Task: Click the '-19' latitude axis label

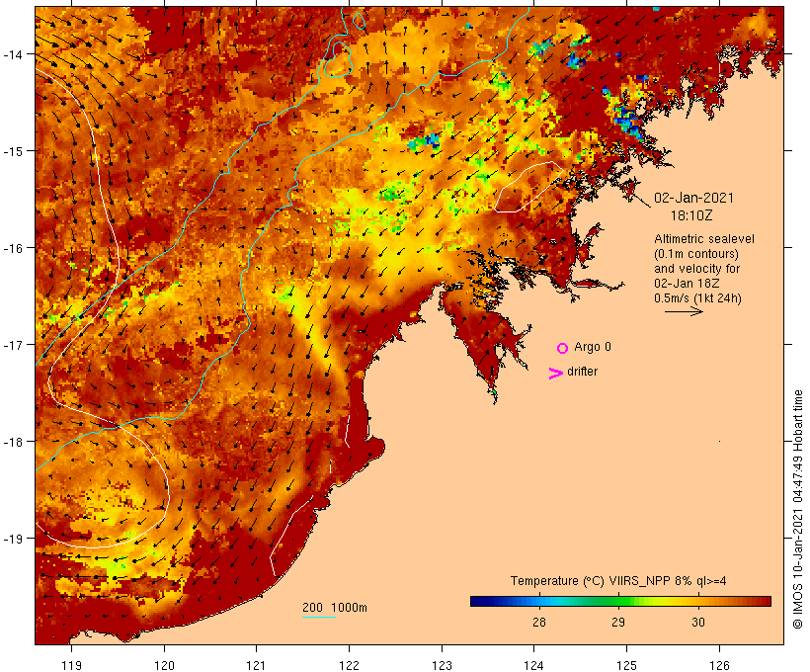Action: [12, 539]
